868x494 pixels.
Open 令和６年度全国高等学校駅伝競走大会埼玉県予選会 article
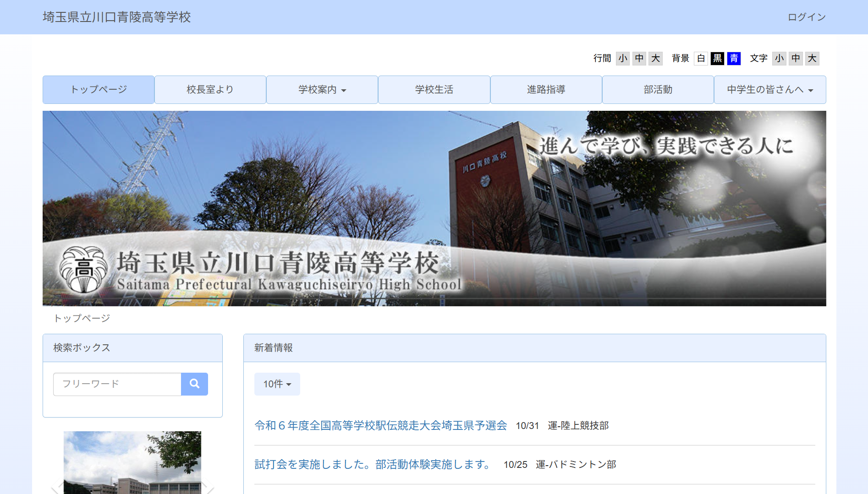pos(381,425)
